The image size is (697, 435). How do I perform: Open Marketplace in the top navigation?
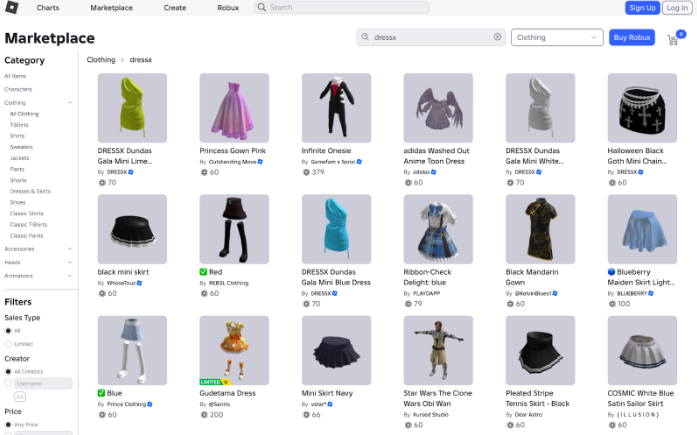click(112, 8)
